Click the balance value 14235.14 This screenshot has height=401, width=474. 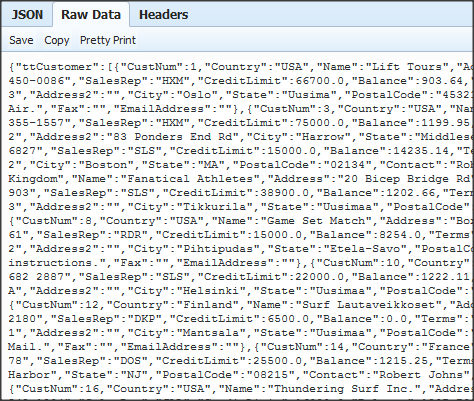(x=421, y=151)
